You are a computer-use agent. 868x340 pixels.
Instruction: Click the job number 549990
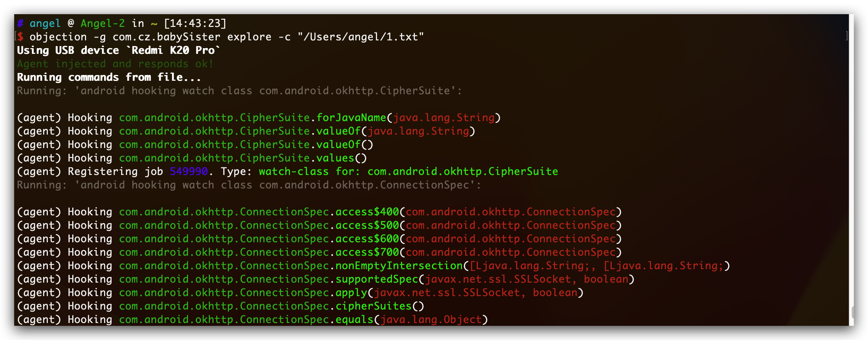pyautogui.click(x=189, y=171)
